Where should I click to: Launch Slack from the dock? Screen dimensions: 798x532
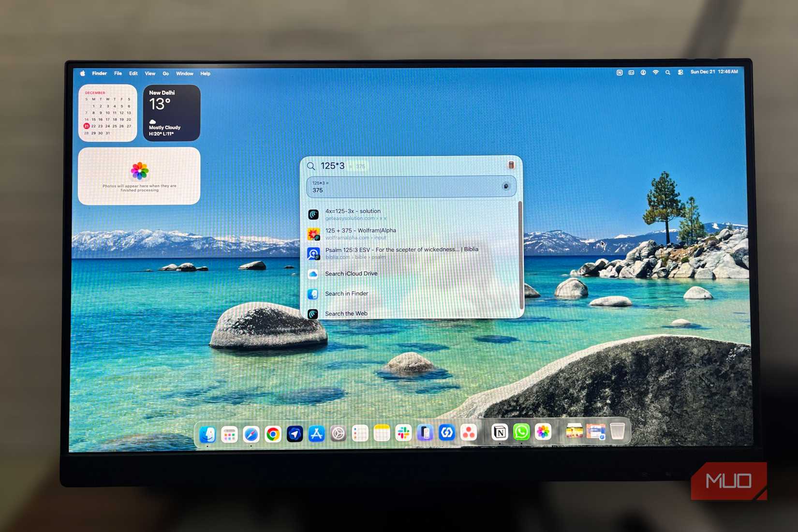[x=403, y=433]
